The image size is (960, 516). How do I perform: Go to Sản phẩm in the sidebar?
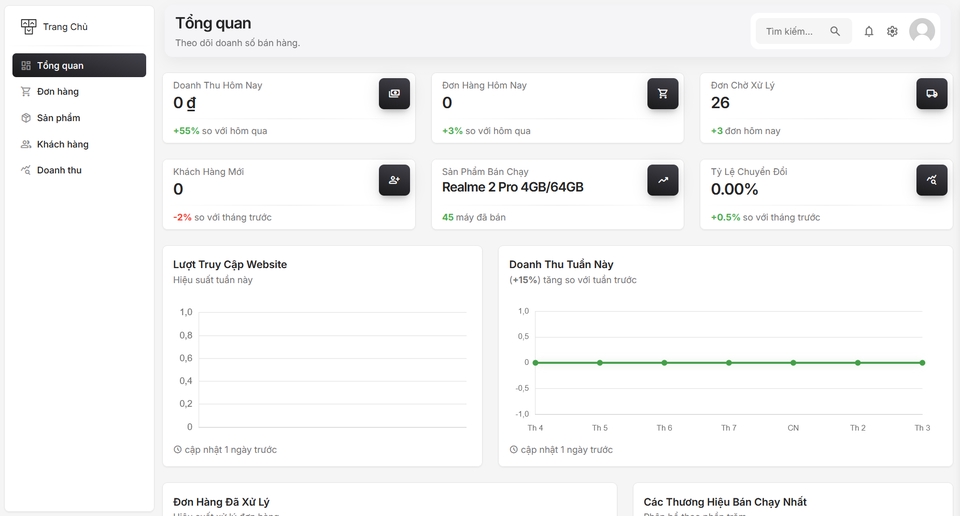click(x=58, y=118)
